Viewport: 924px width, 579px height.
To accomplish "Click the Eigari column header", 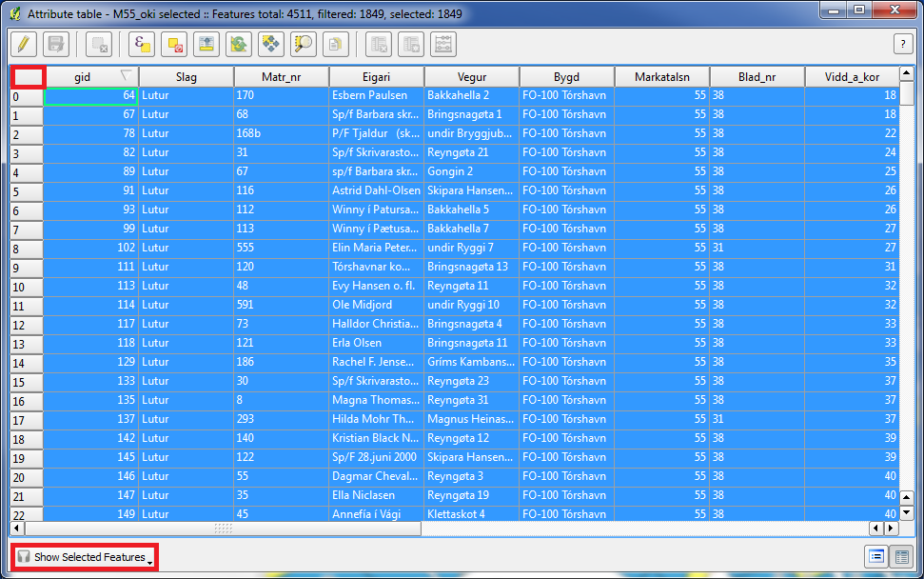I will click(377, 76).
